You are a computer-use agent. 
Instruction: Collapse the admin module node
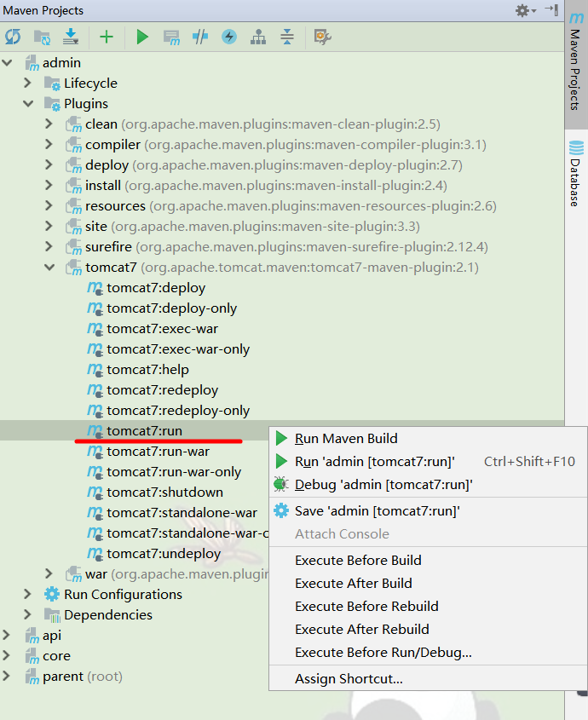tap(7, 63)
